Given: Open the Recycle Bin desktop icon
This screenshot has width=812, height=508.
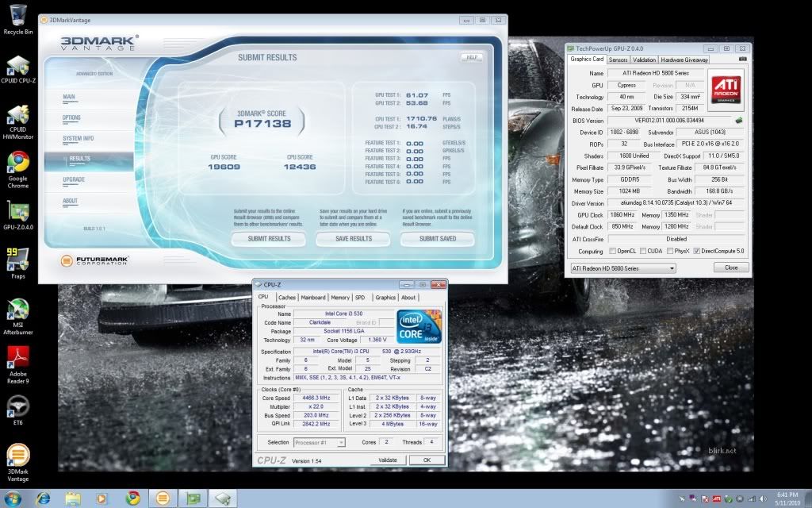Looking at the screenshot, I should (17, 16).
